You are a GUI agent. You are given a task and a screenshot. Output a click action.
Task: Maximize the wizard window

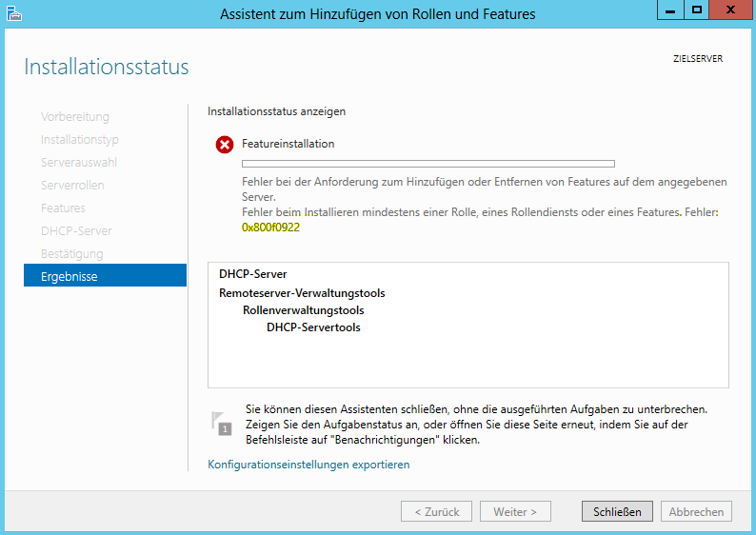[696, 10]
